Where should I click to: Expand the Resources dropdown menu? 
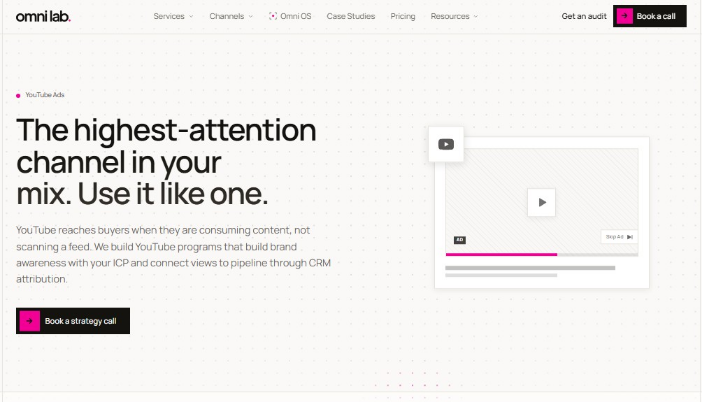(x=454, y=16)
